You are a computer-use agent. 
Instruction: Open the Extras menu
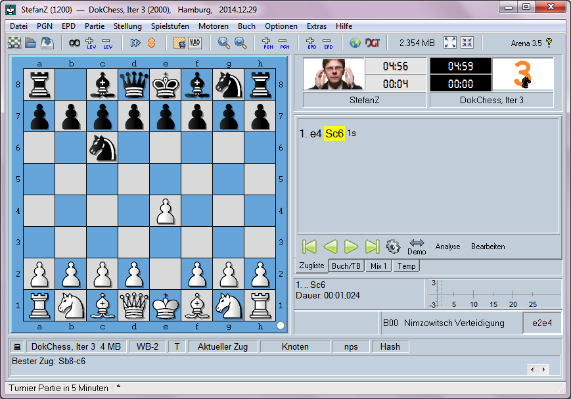(316, 26)
